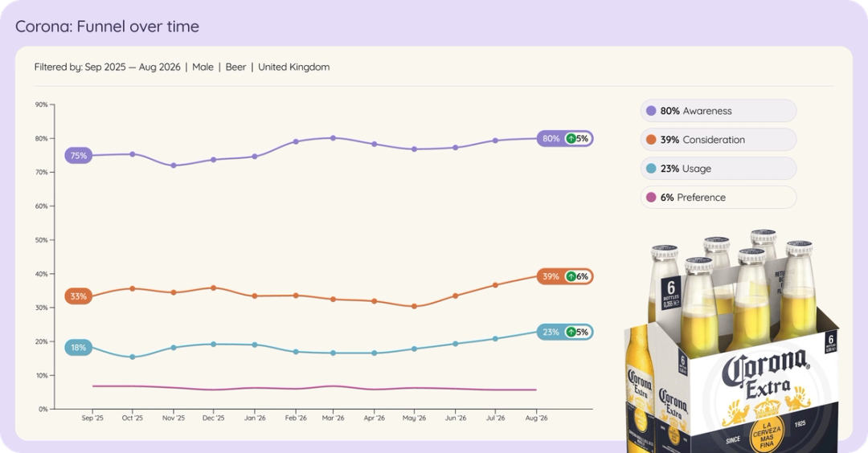
Task: Select the 33% Consideration start label
Action: click(x=79, y=296)
